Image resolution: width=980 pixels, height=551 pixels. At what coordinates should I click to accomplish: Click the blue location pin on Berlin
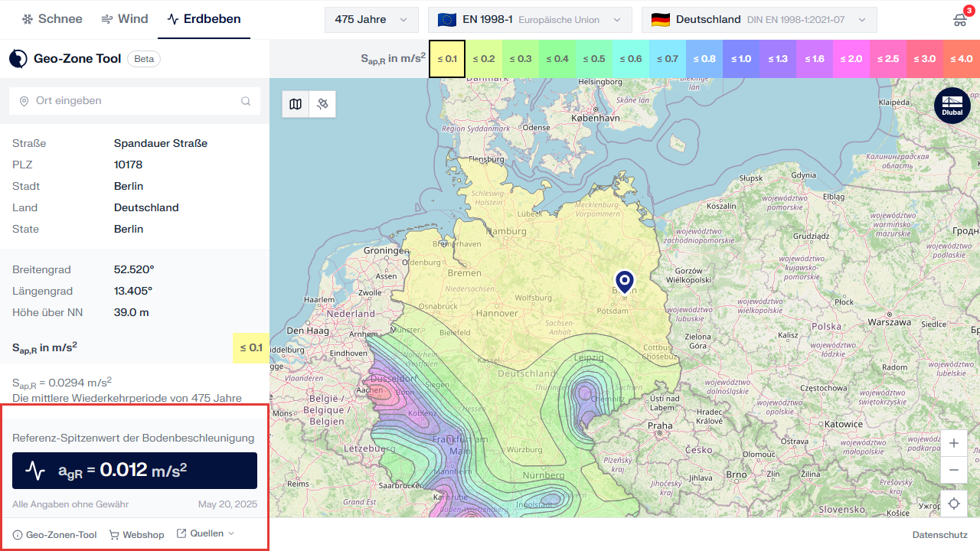pos(625,281)
